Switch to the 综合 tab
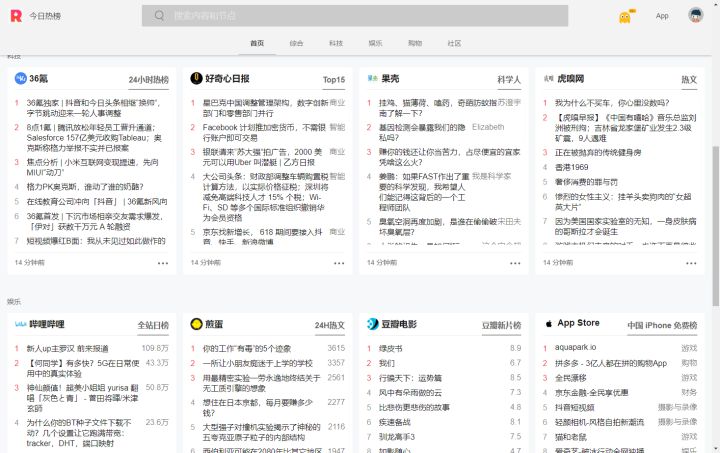The image size is (720, 453). click(296, 43)
